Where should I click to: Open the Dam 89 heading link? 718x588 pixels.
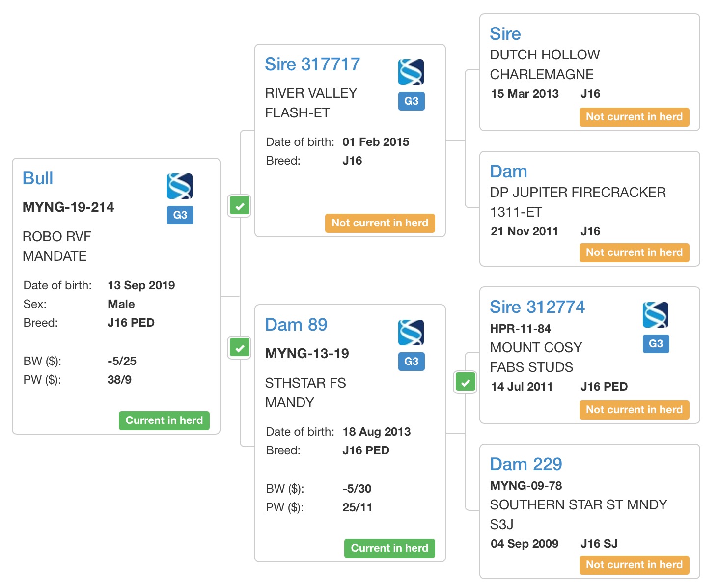296,325
